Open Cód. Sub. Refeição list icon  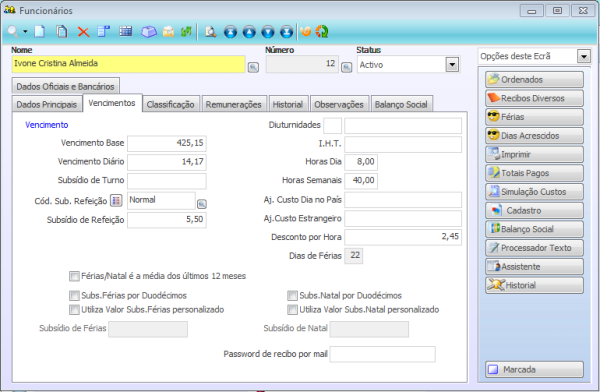(116, 200)
